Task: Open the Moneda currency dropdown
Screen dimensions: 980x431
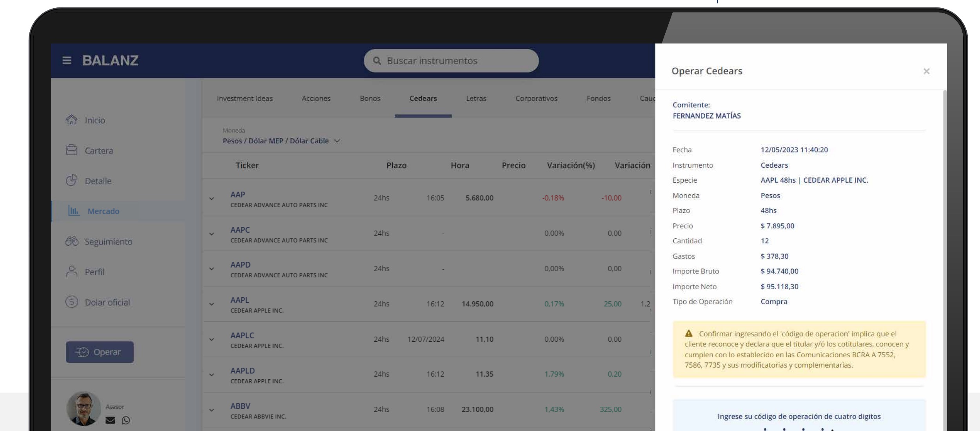Action: [x=281, y=141]
